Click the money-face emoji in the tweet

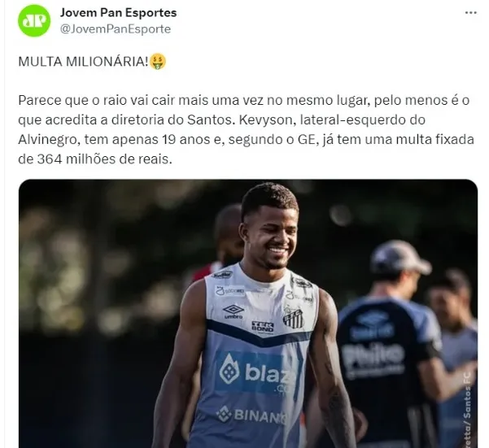click(x=158, y=61)
